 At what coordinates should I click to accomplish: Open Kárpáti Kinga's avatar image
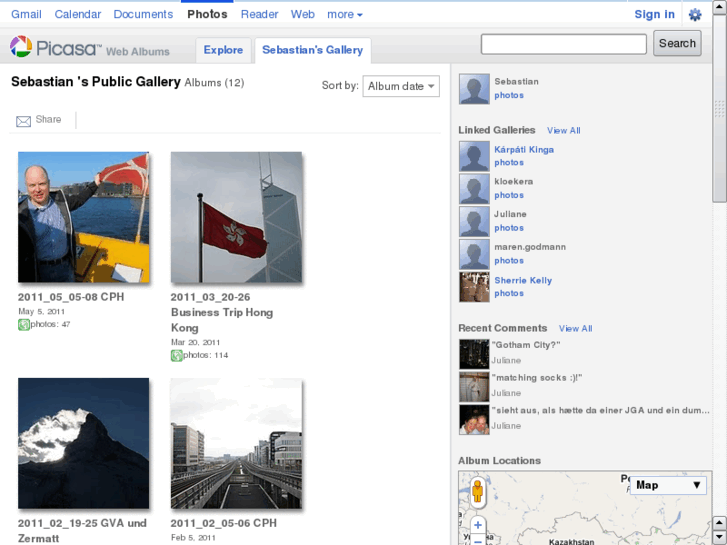click(474, 156)
